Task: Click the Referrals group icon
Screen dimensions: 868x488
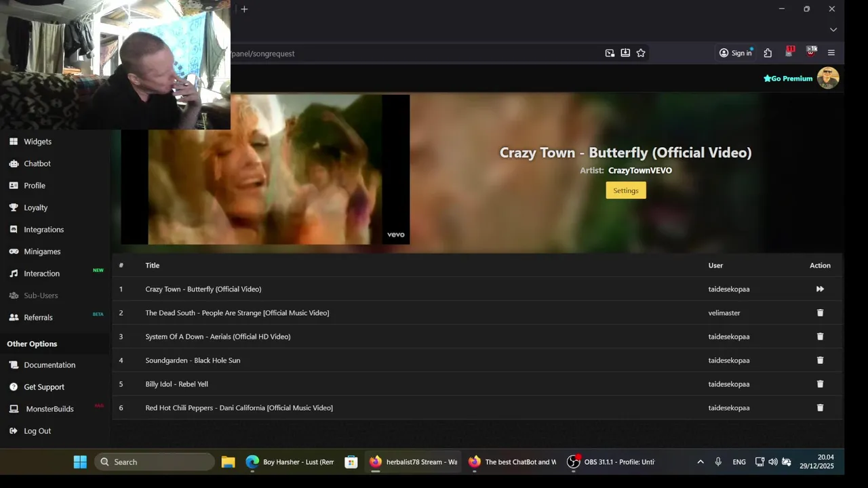Action: (x=14, y=317)
